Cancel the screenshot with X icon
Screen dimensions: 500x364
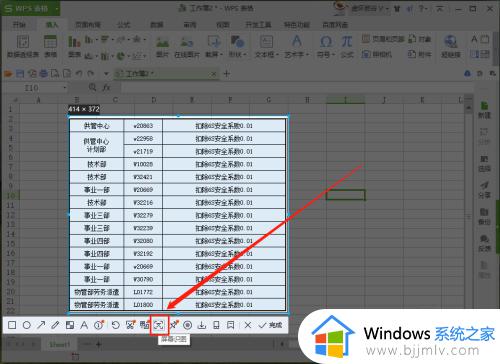(248, 325)
